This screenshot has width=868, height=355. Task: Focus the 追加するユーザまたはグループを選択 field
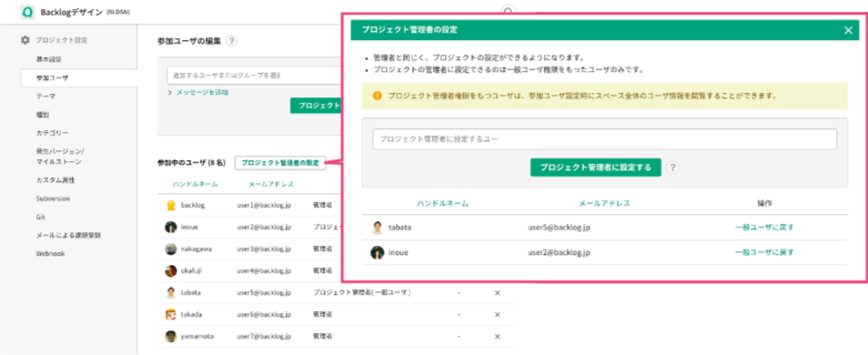point(254,76)
